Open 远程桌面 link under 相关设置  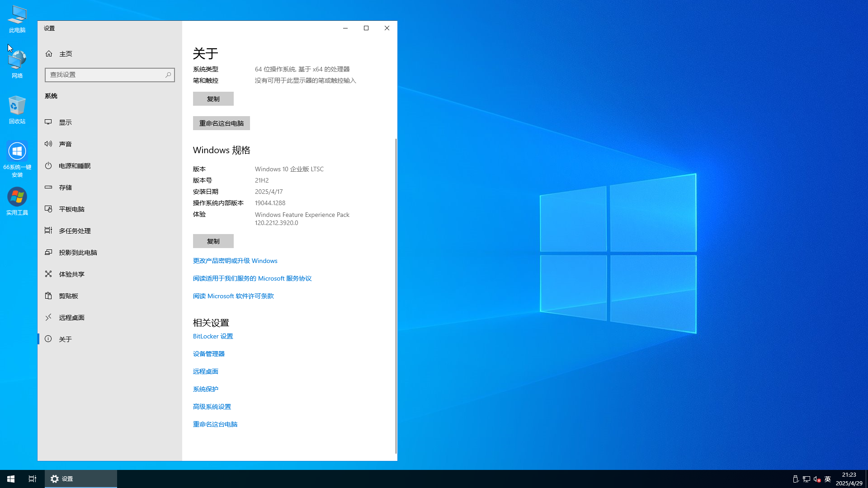click(x=206, y=372)
